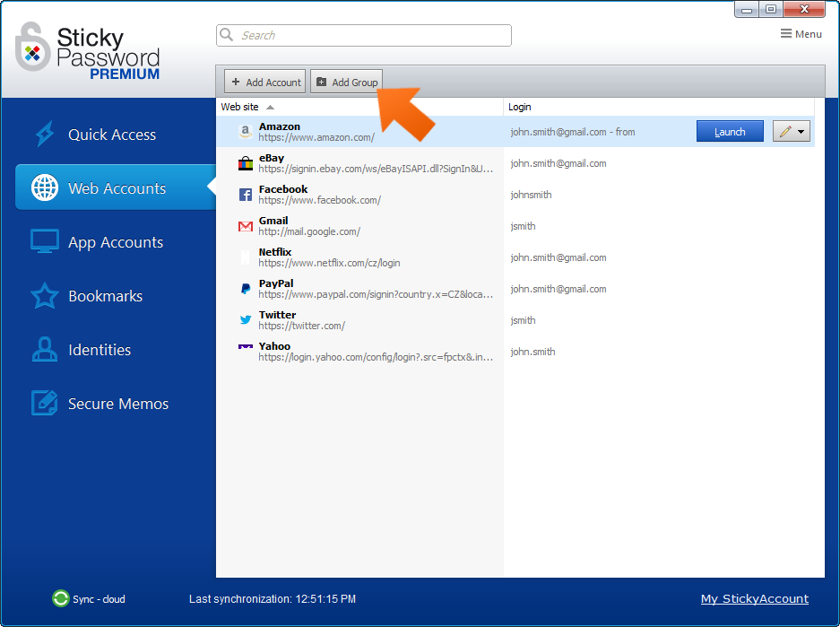This screenshot has width=840, height=627.
Task: Click the Netflix login URL text
Action: [329, 263]
